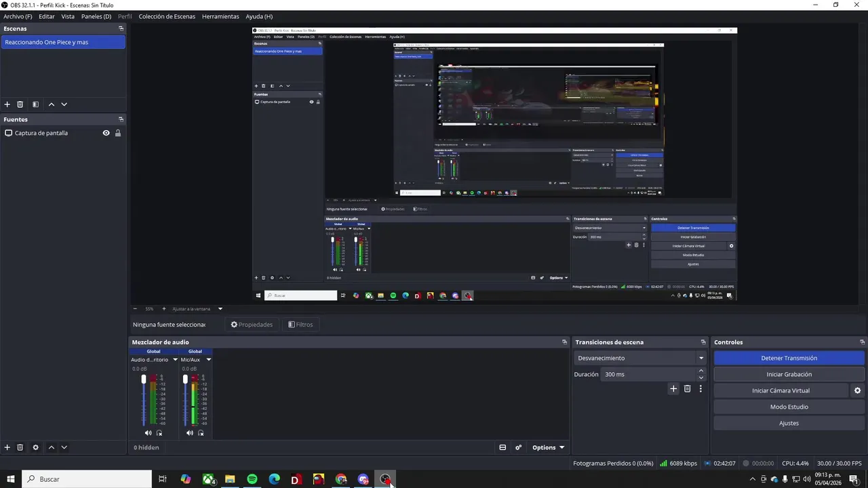Open the Vista menu

68,16
